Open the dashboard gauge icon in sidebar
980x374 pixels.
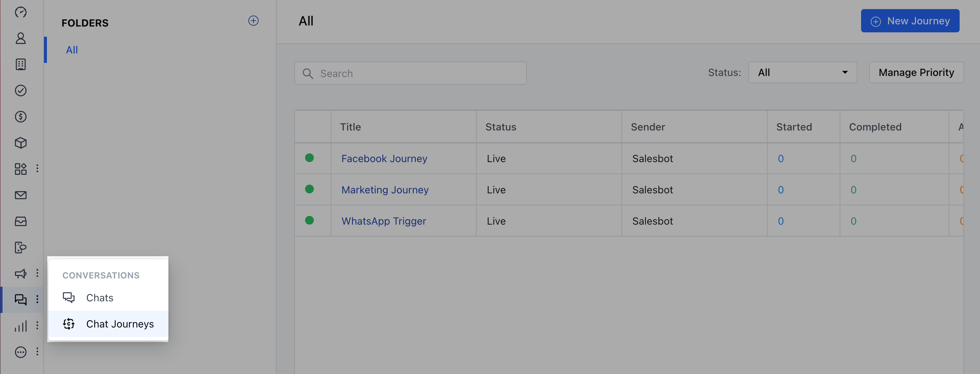[20, 12]
